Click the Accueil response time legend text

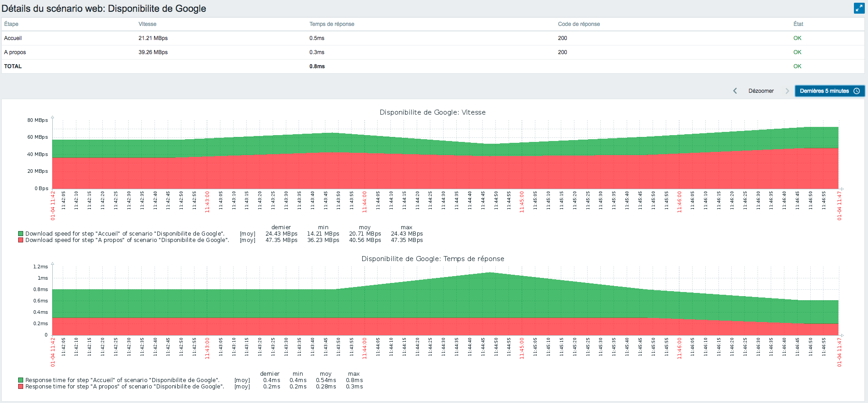point(122,380)
